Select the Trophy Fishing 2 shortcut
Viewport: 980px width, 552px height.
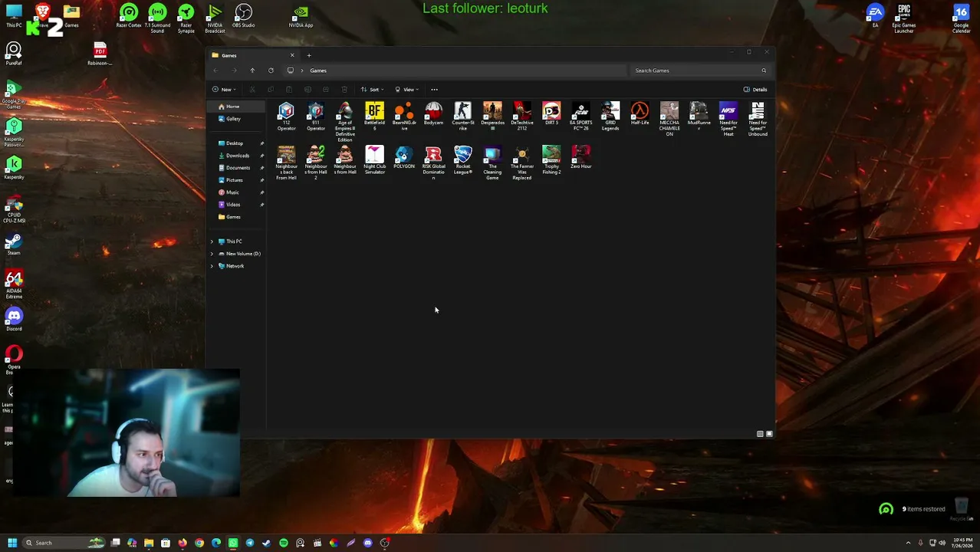(x=551, y=160)
